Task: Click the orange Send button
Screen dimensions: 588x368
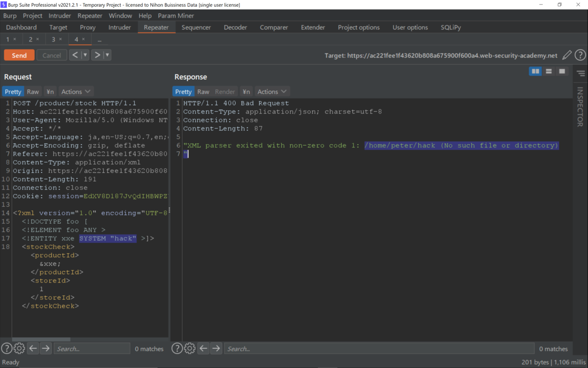Action: point(19,55)
